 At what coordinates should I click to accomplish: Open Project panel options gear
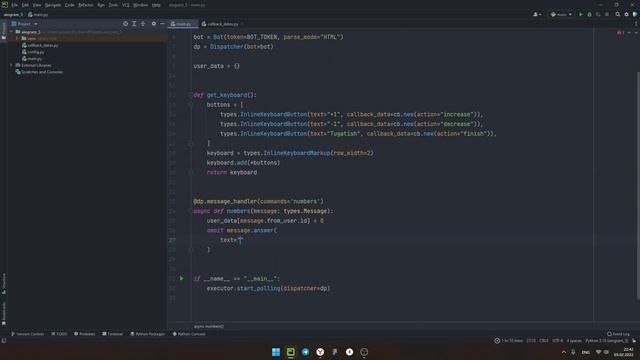tap(154, 24)
